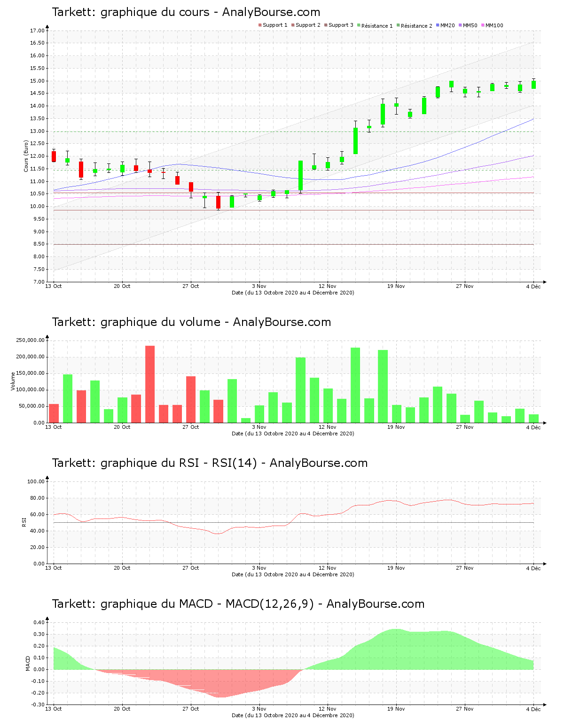Click the Volume vertical axis label
The width and height of the screenshot is (564, 728).
(x=13, y=381)
